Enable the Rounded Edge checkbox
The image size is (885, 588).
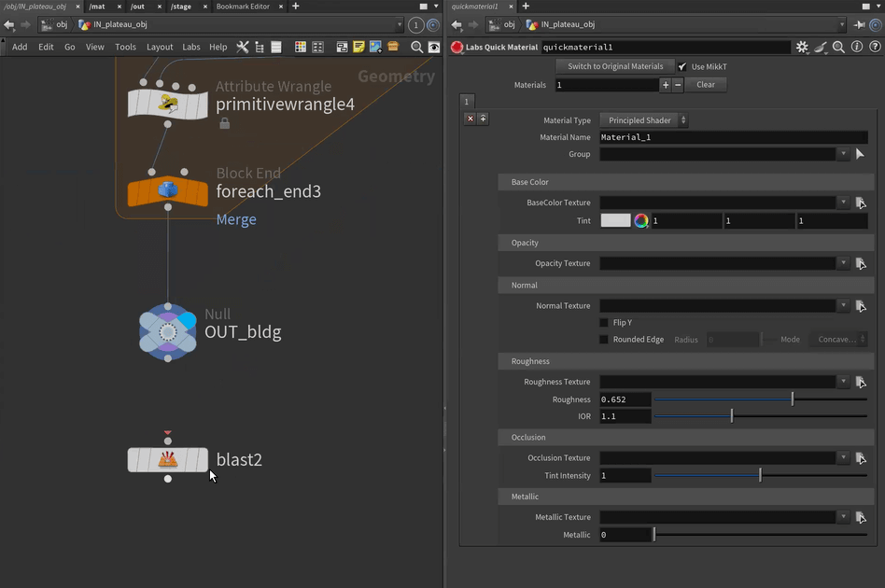[x=604, y=340]
